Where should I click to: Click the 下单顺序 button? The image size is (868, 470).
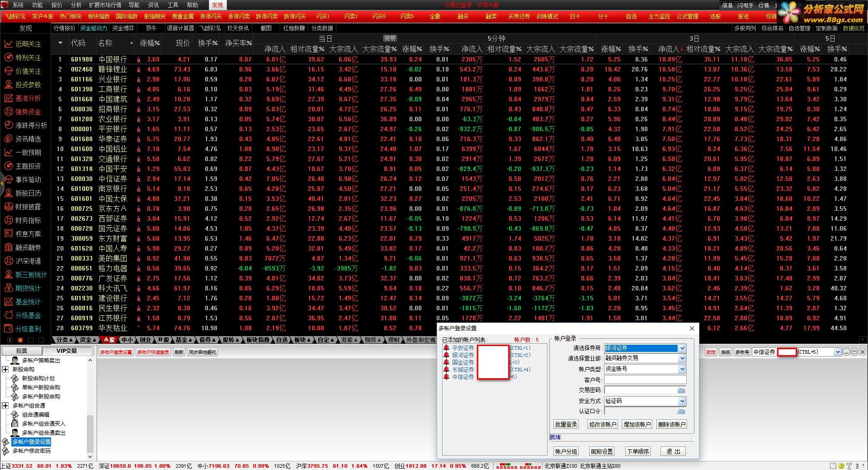[638, 451]
